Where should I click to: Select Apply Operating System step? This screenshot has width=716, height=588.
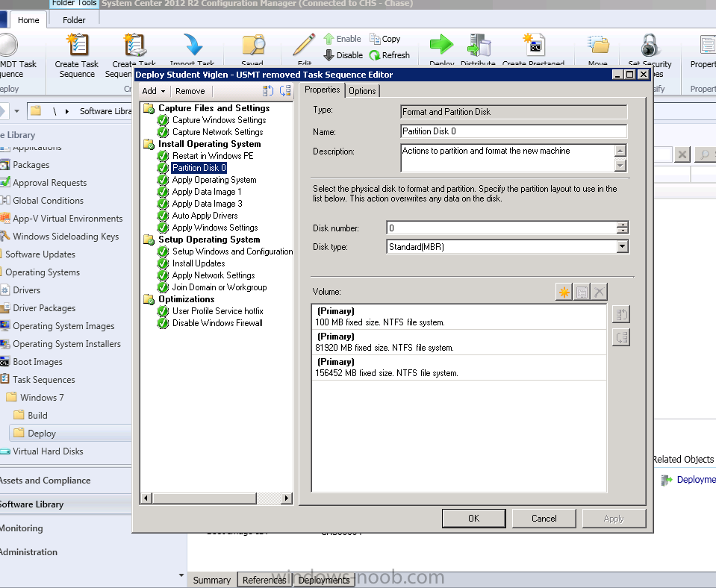[x=214, y=180]
